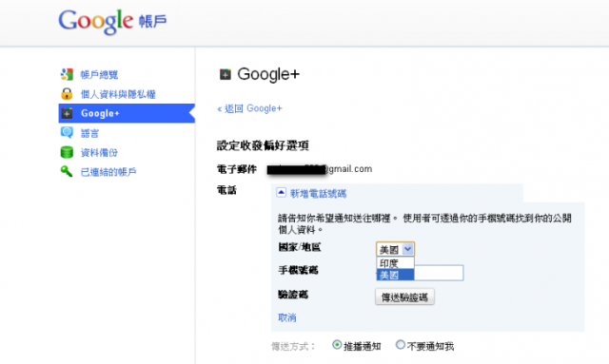The width and height of the screenshot is (609, 364).
Task: Open the 語言 settings page
Action: pos(89,133)
